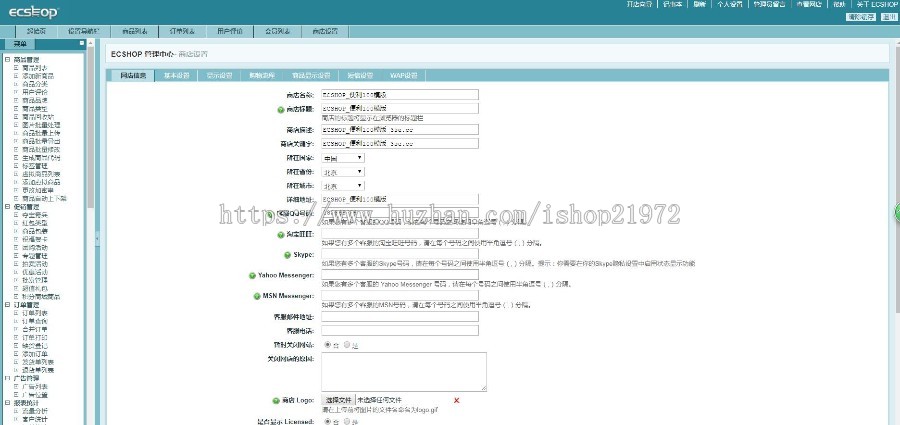
Task: Click help icon beside 商店标题 field
Action: tap(281, 109)
